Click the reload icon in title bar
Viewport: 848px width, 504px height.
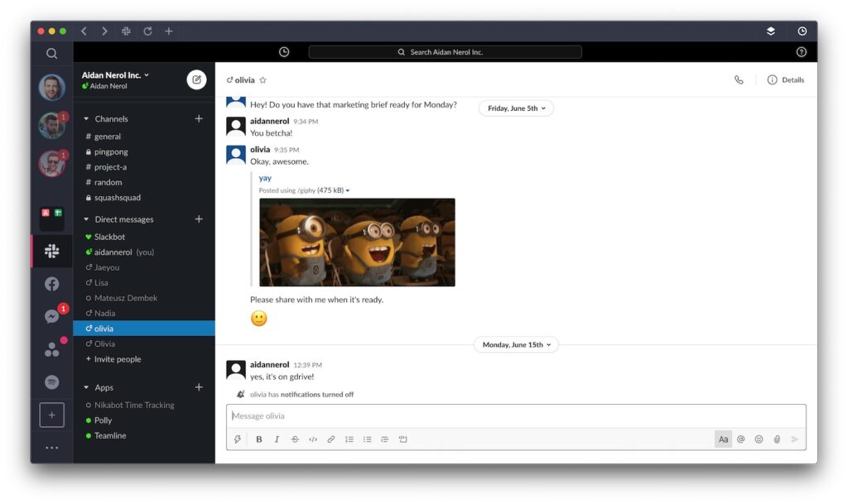(x=147, y=31)
